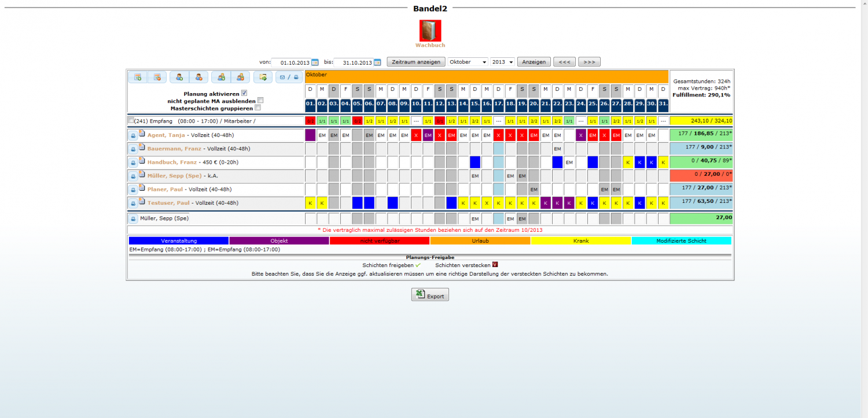Click the add shift calendar icon with green plus
This screenshot has height=418, width=868.
point(138,77)
